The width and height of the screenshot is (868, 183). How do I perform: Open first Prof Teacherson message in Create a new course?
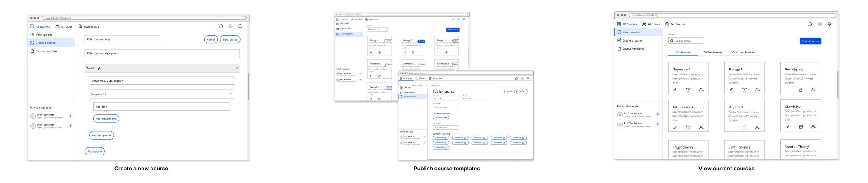tap(51, 116)
